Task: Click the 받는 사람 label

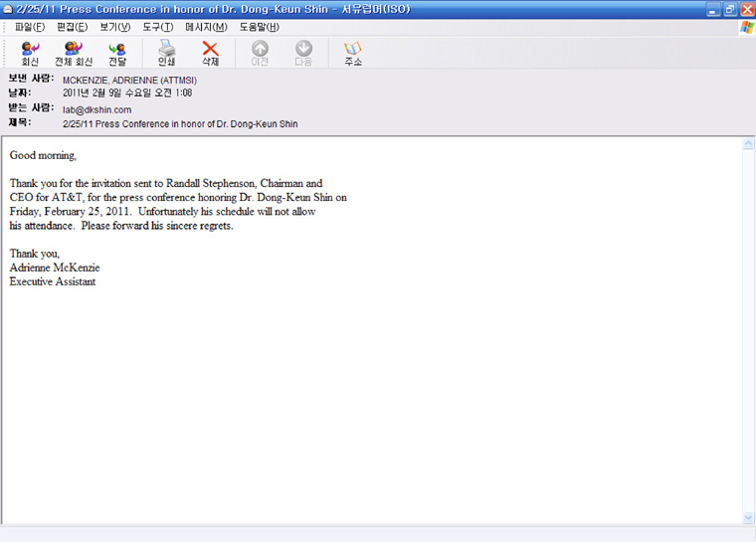Action: [x=31, y=107]
